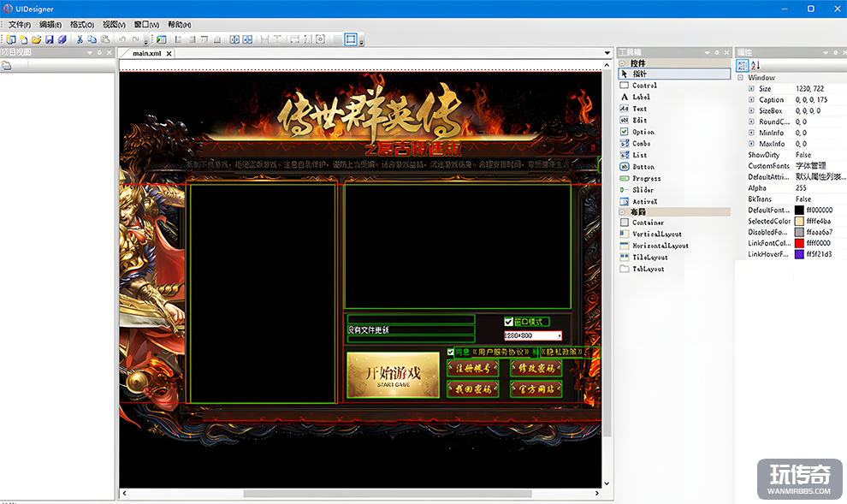The width and height of the screenshot is (847, 504).
Task: Click the Save All toolbar icon
Action: (x=62, y=39)
